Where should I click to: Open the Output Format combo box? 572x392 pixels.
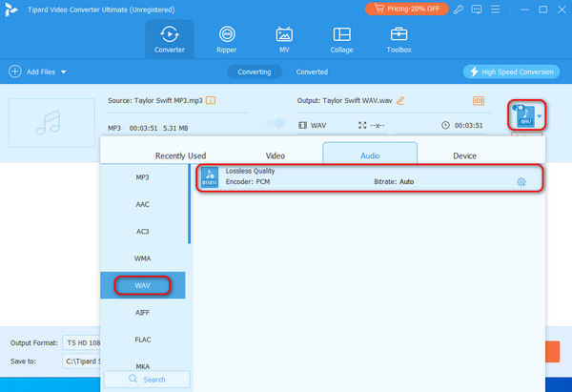[x=82, y=342]
